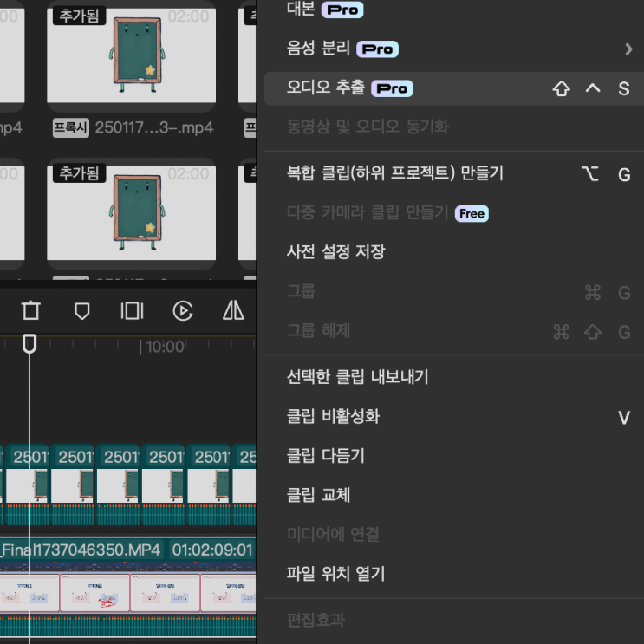This screenshot has height=644, width=644.
Task: Open 파일 위치 열기 menu item
Action: click(x=335, y=573)
